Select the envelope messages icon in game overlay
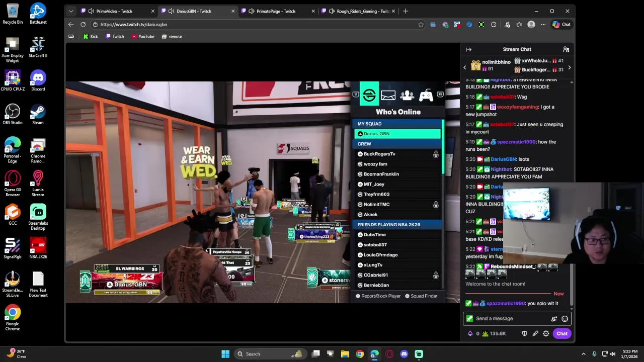 pyautogui.click(x=388, y=95)
